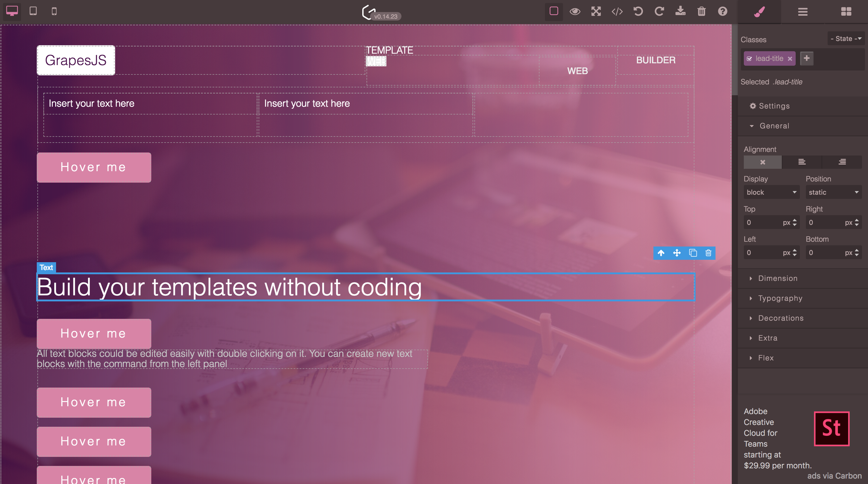Open the view code panel
Viewport: 868px width, 484px height.
pos(617,11)
